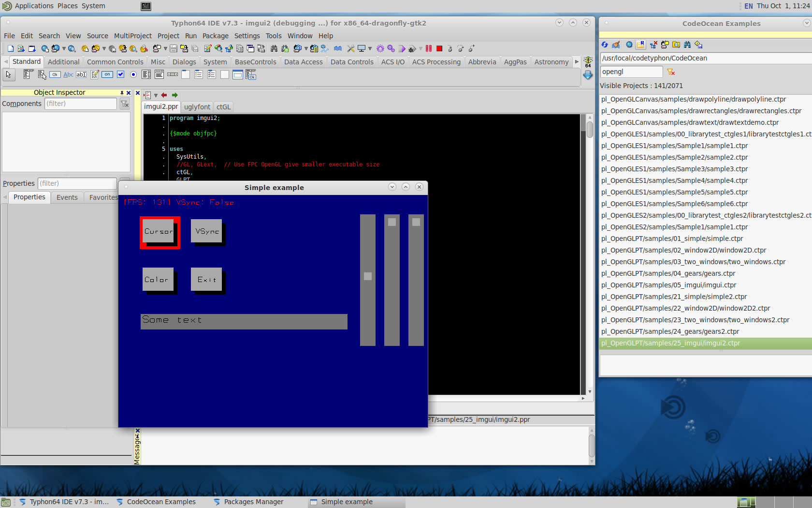
Task: Show earlier palette tabs with the left arrow
Action: 6,62
